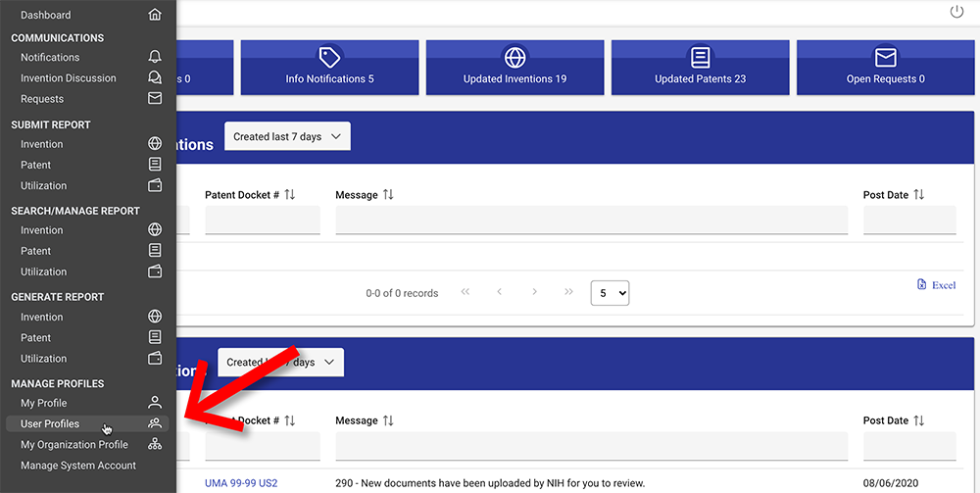
Task: Expand the top Created last 7 days dropdown
Action: [287, 137]
